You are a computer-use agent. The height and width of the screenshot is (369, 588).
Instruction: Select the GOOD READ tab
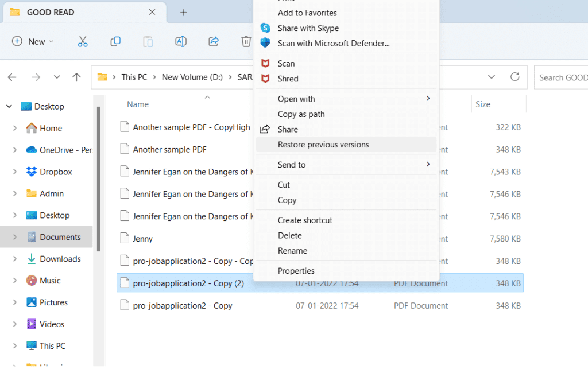click(84, 13)
